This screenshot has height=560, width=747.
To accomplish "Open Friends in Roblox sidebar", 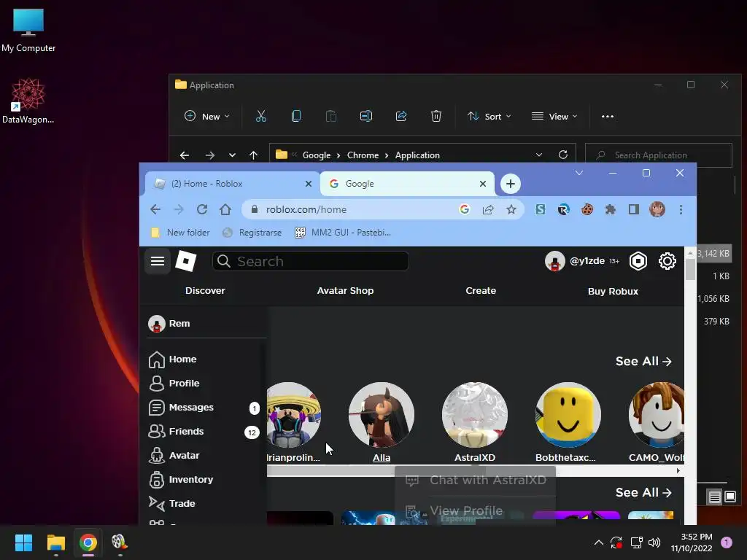I will coord(204,432).
